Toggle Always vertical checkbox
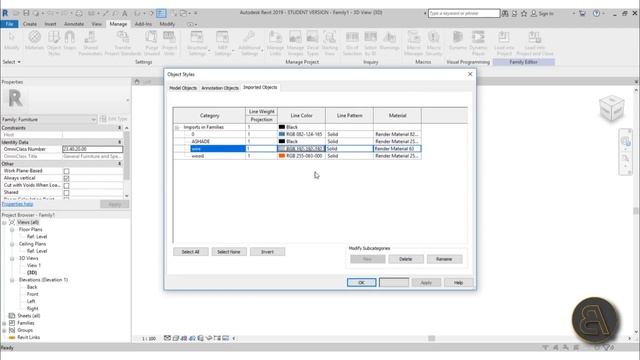 pyautogui.click(x=67, y=178)
